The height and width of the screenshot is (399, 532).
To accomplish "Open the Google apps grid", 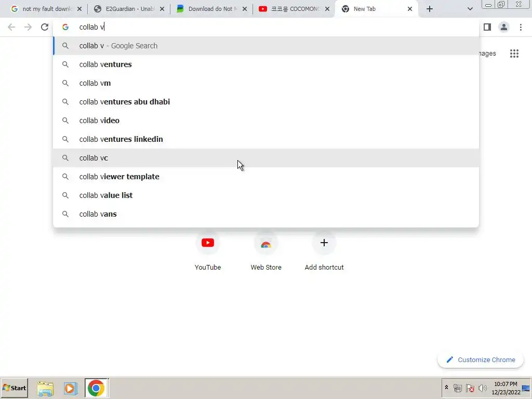I will [514, 54].
